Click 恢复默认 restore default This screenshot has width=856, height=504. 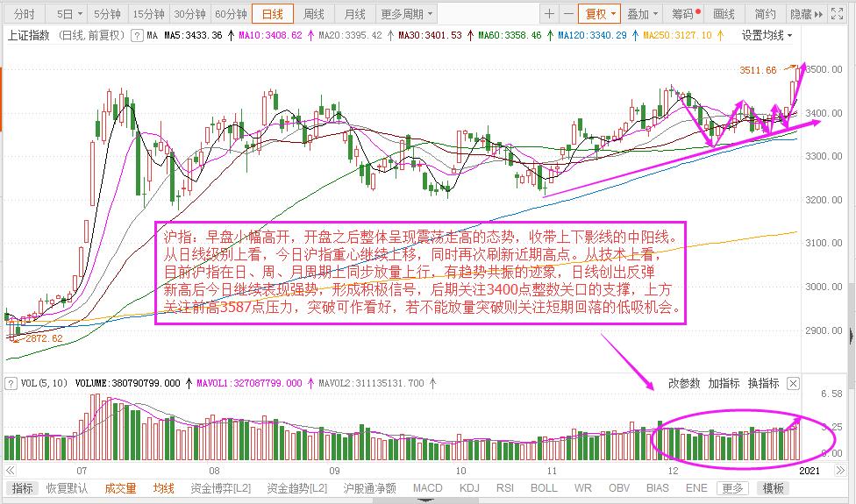click(67, 488)
